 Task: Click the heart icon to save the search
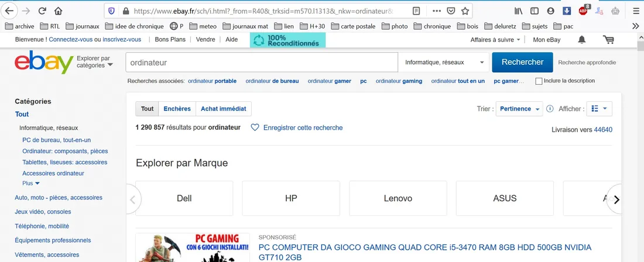255,127
